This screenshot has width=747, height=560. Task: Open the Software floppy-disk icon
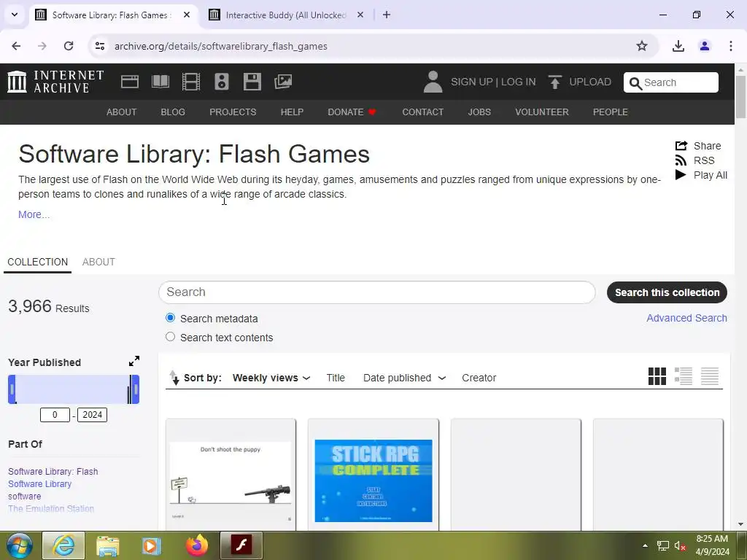tap(252, 82)
